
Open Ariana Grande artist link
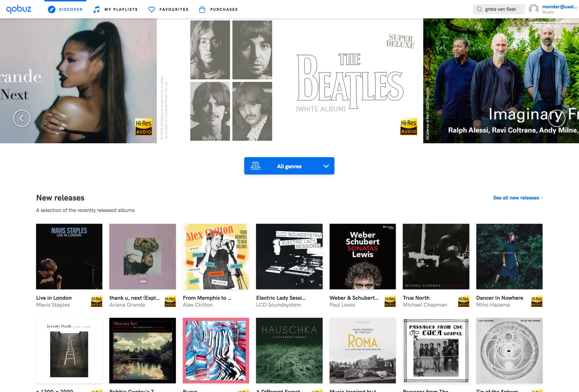(127, 305)
